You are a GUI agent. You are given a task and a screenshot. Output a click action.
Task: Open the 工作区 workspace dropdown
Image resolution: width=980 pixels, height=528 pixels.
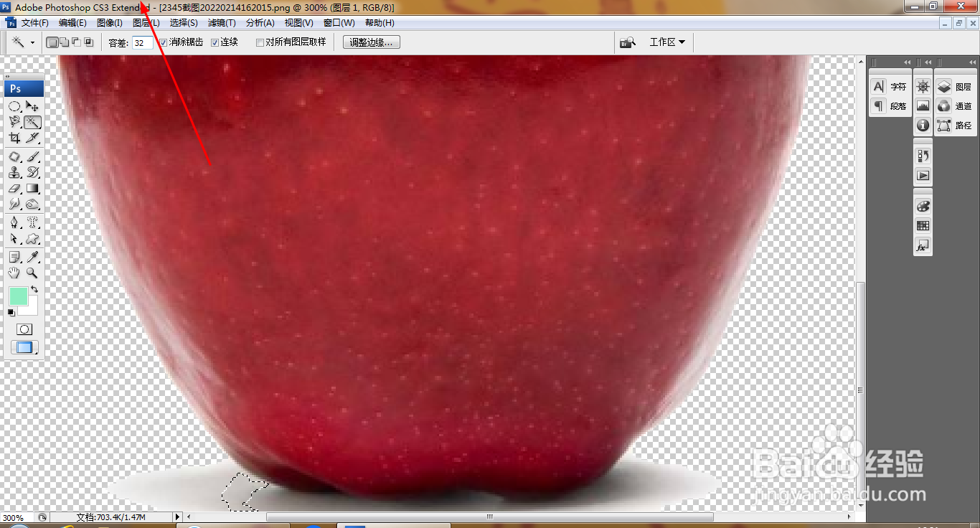[x=667, y=42]
